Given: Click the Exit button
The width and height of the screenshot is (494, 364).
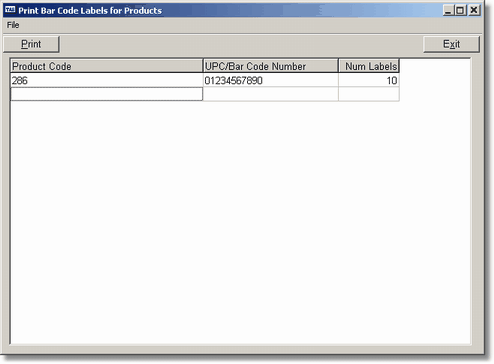Looking at the screenshot, I should tap(451, 44).
